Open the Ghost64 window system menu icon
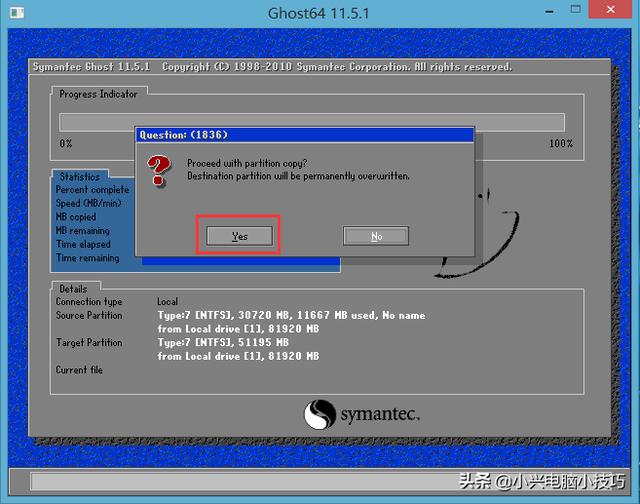This screenshot has height=504, width=640. 17,13
